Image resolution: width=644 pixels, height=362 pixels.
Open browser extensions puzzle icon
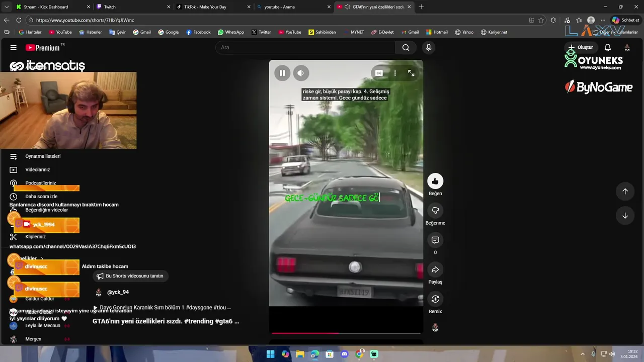pos(553,20)
